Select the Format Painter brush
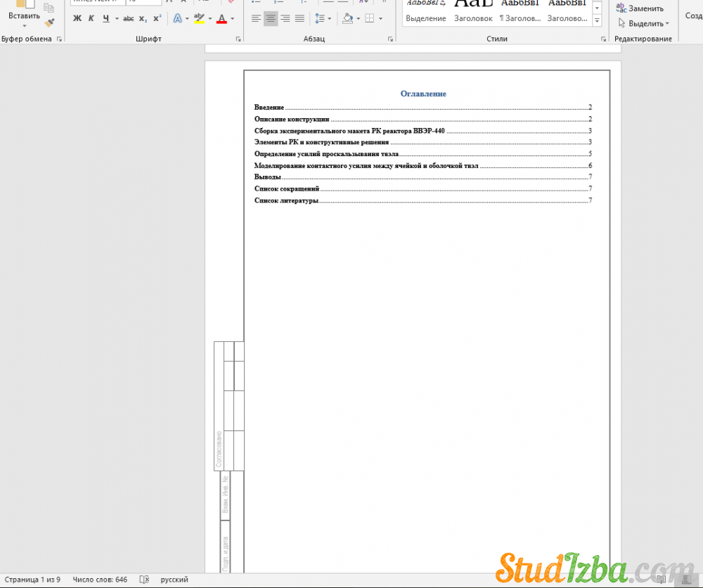703x588 pixels. click(49, 23)
